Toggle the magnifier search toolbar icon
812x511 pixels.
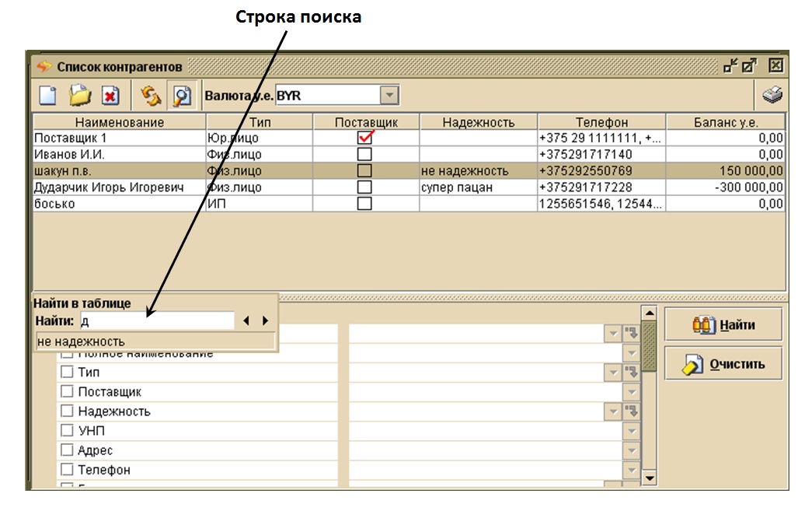coord(182,96)
